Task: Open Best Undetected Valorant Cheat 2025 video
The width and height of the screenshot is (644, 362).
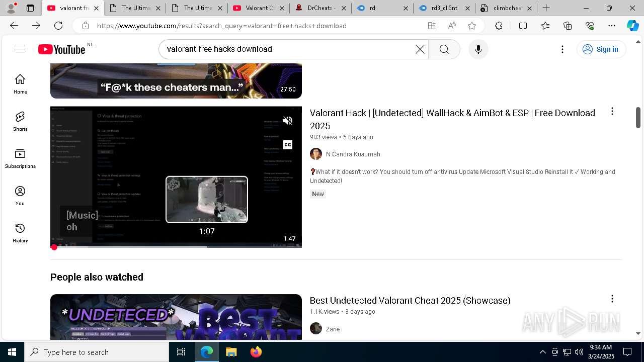Action: point(410,300)
